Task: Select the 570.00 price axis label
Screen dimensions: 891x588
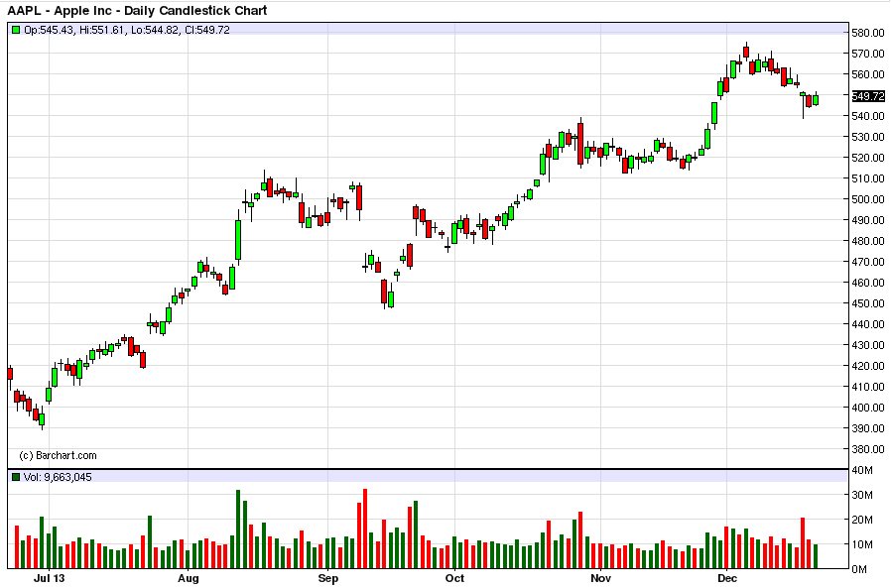Action: pyautogui.click(x=868, y=54)
